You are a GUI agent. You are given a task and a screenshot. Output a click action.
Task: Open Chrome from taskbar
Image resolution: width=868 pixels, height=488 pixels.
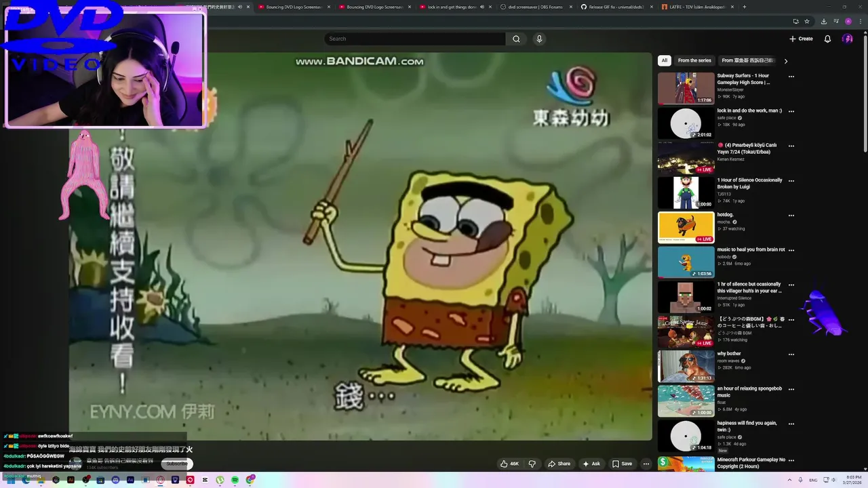pos(250,480)
